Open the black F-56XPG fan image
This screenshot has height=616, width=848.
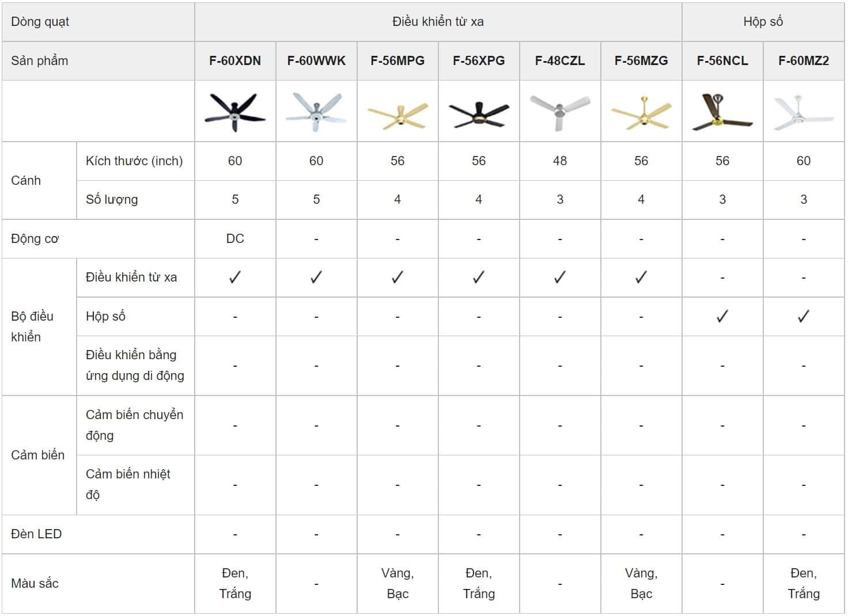coord(479,114)
